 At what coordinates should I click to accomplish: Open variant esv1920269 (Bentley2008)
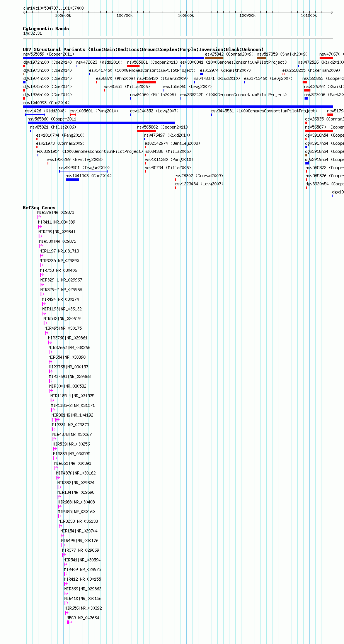tap(75, 159)
